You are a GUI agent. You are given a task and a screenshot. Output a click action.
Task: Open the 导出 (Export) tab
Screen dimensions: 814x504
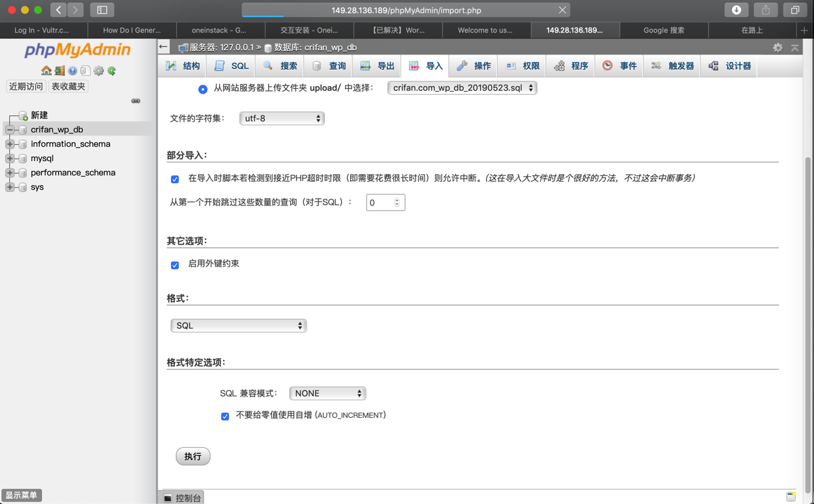point(378,66)
